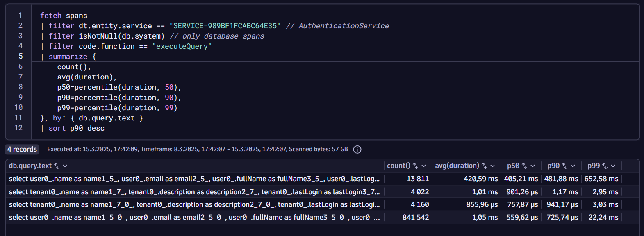Place cursor on 'sort p90 desc' line
Screen dimensions: 644x236
[73, 128]
